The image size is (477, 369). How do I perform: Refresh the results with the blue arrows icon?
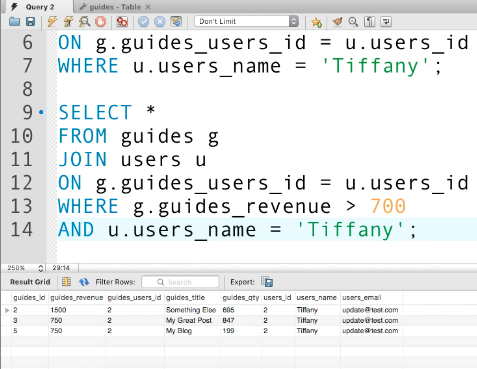(x=84, y=282)
